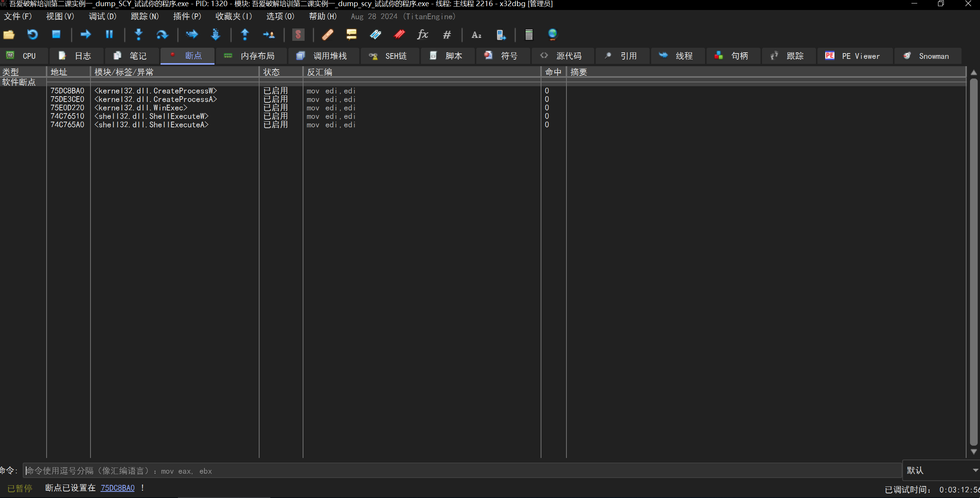The image size is (980, 498).
Task: Open the 符号 tab
Action: pyautogui.click(x=503, y=56)
